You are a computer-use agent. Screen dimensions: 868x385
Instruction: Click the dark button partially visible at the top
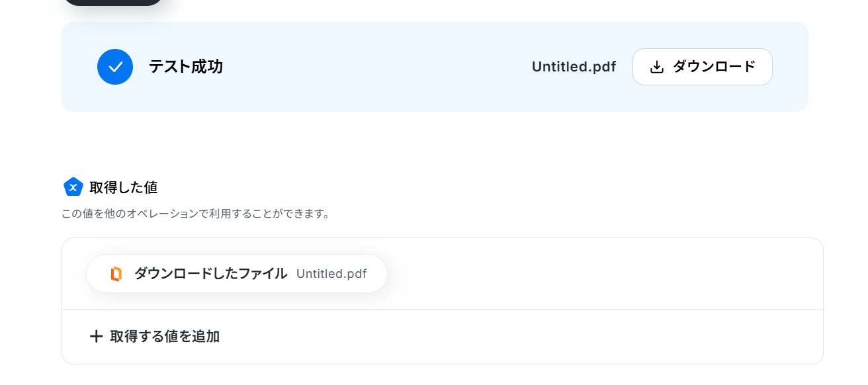112,2
